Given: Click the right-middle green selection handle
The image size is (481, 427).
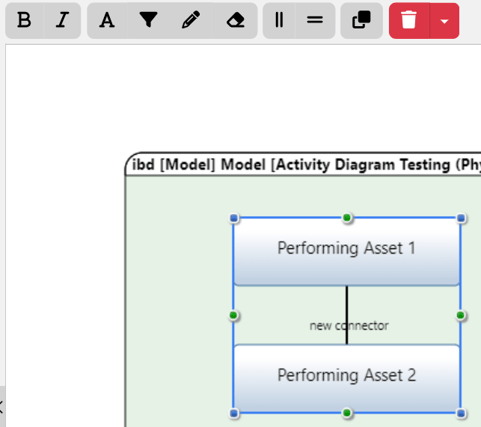Looking at the screenshot, I should pyautogui.click(x=461, y=315).
